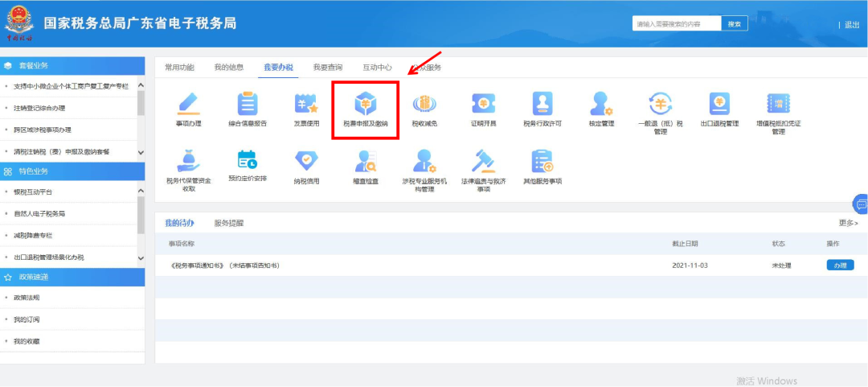Click the 特色业务 header icon
The image size is (868, 387).
(8, 171)
